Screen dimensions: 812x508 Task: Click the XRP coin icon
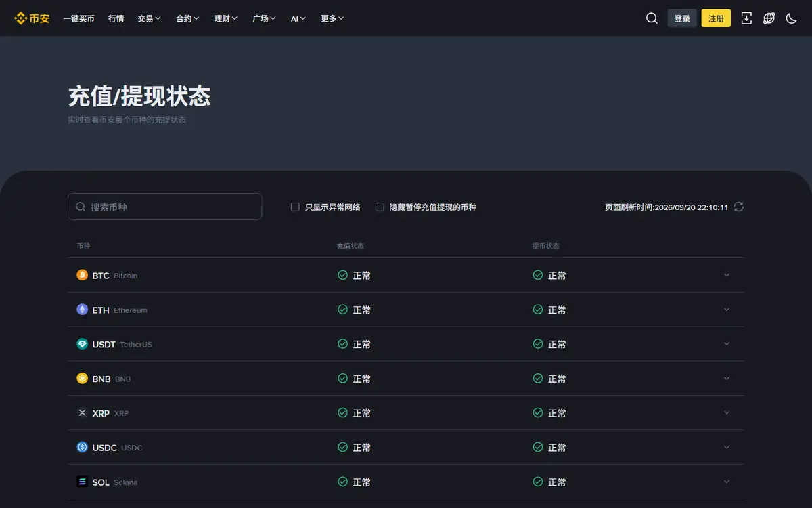[x=83, y=412]
